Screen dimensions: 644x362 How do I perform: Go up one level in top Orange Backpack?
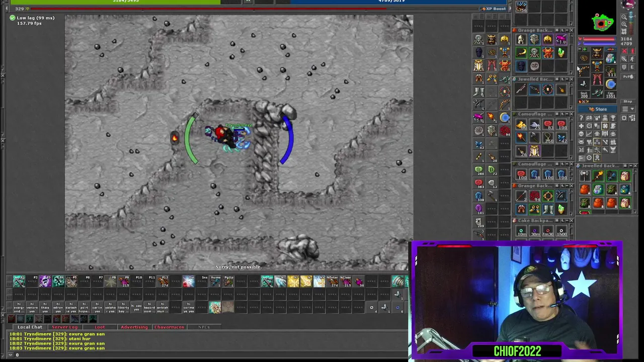pyautogui.click(x=562, y=30)
